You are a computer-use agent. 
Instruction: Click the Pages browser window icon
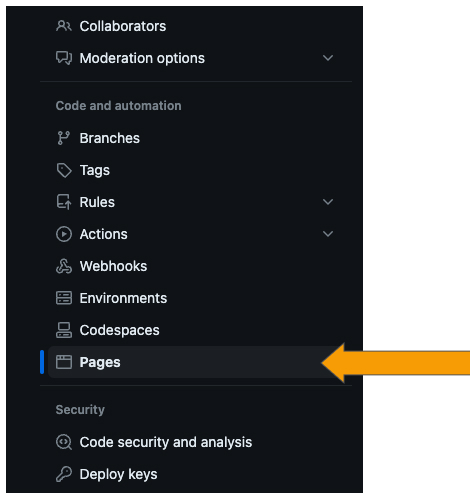pos(64,362)
